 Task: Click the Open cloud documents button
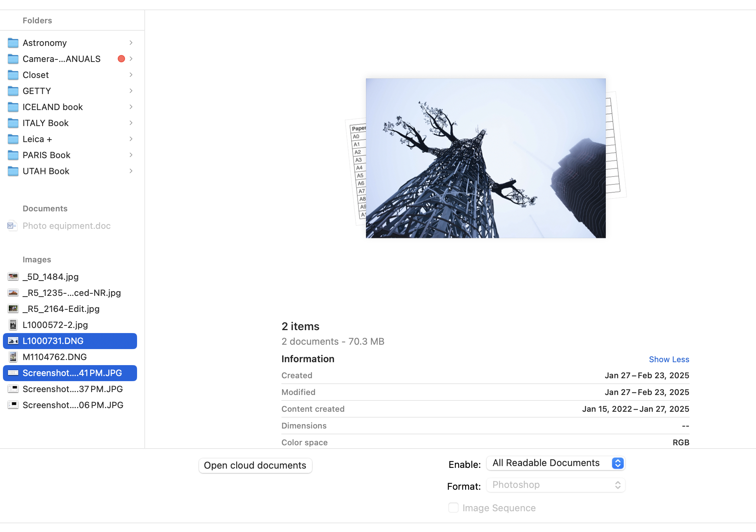tap(255, 466)
